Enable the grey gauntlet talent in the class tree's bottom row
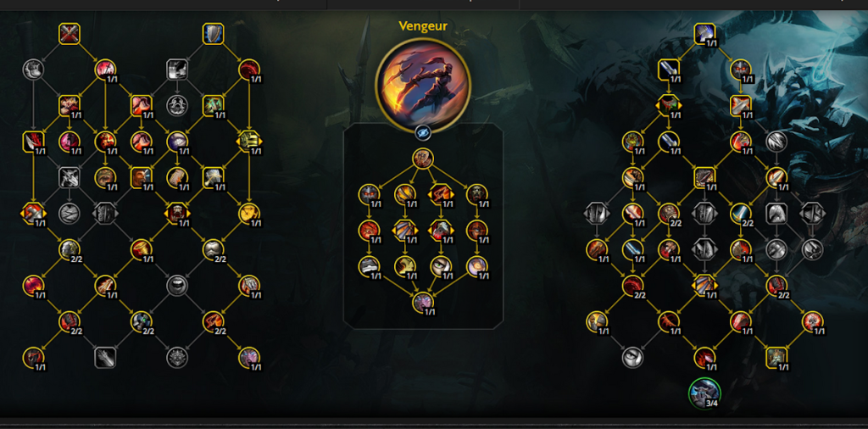 105,358
